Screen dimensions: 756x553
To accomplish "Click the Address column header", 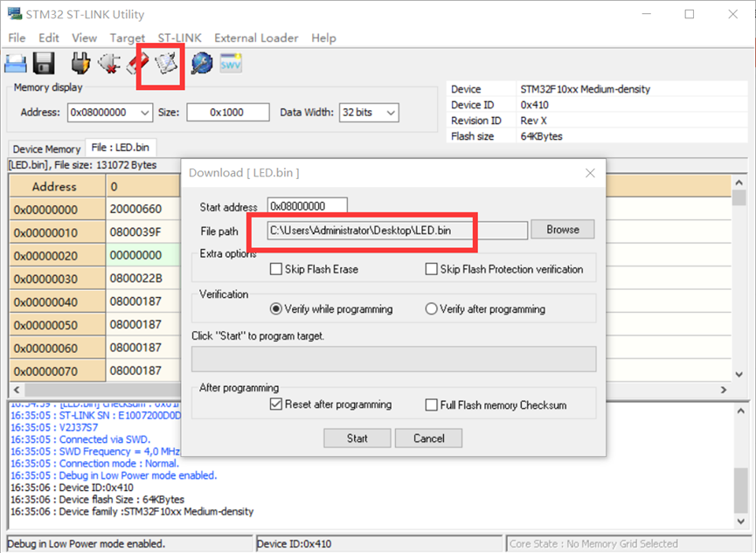I will (x=57, y=186).
